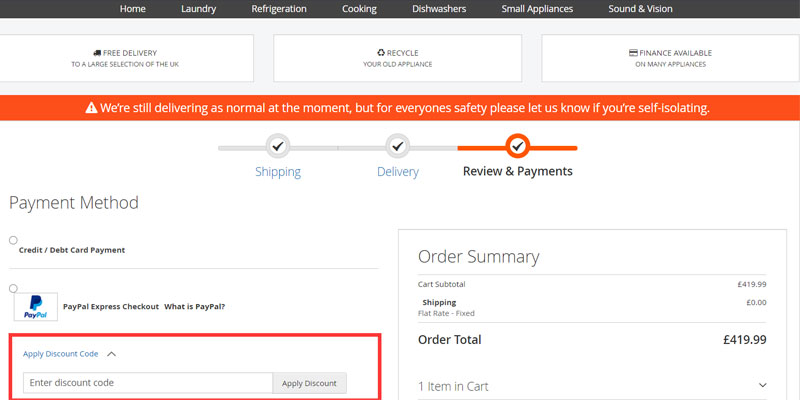Click the Enter discount code field
This screenshot has height=400, width=800.
pyautogui.click(x=147, y=383)
